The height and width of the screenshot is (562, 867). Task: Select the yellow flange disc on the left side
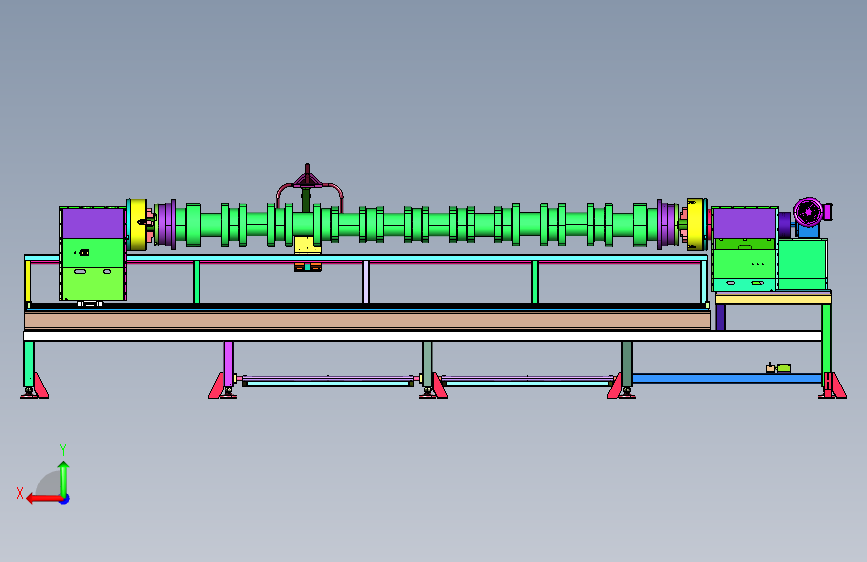138,224
